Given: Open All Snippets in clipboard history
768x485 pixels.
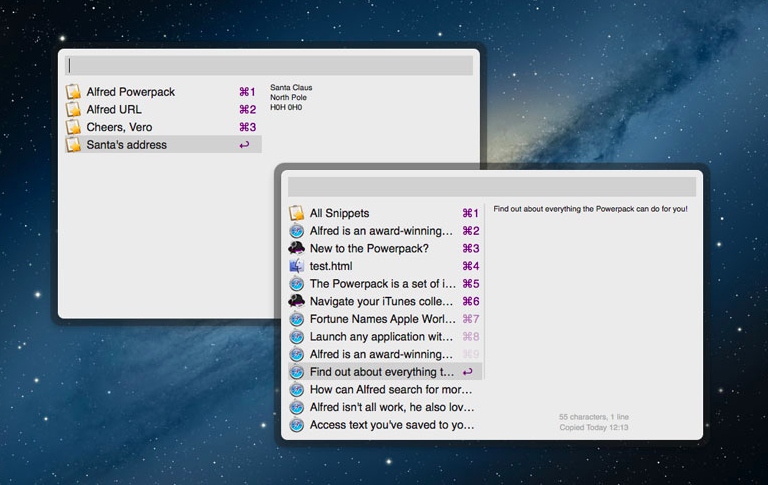Looking at the screenshot, I should pos(385,213).
